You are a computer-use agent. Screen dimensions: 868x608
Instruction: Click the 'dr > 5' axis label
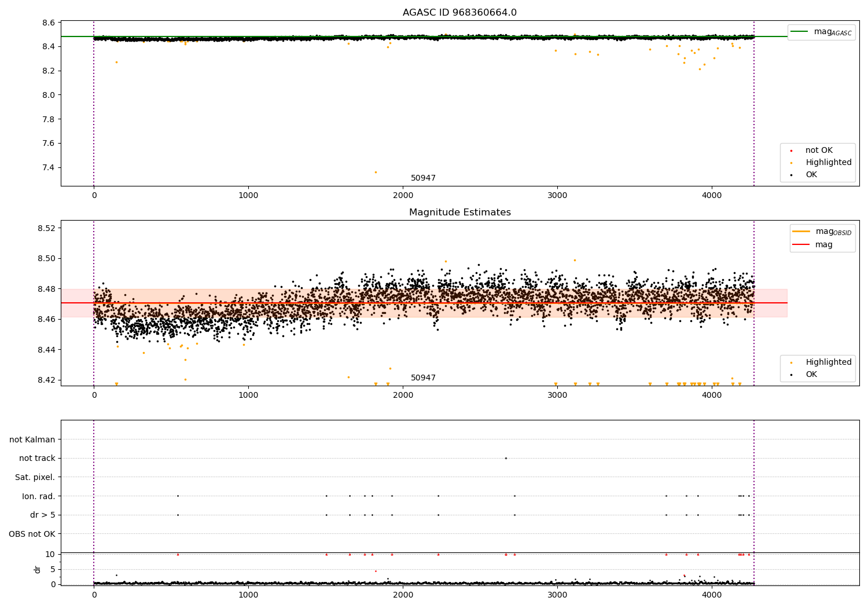pyautogui.click(x=43, y=515)
